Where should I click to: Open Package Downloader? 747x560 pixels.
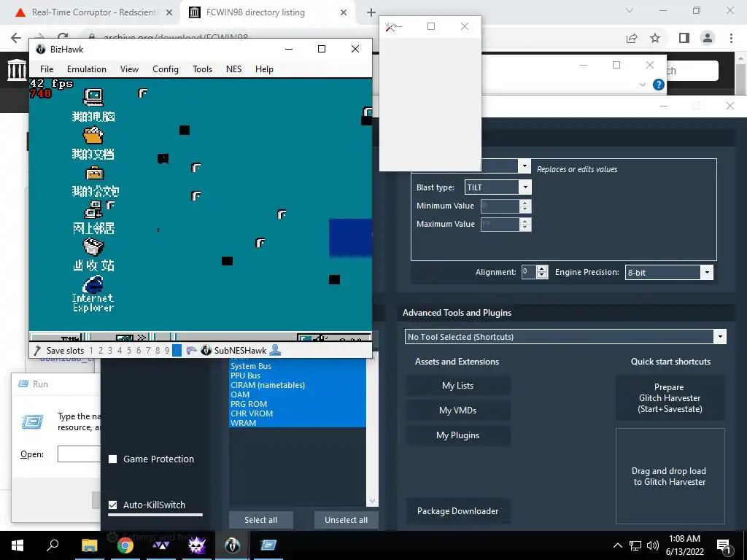(x=458, y=511)
